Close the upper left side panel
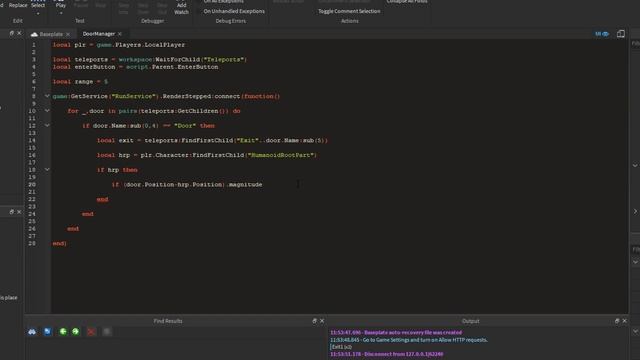The image size is (640, 360). pos(19,33)
